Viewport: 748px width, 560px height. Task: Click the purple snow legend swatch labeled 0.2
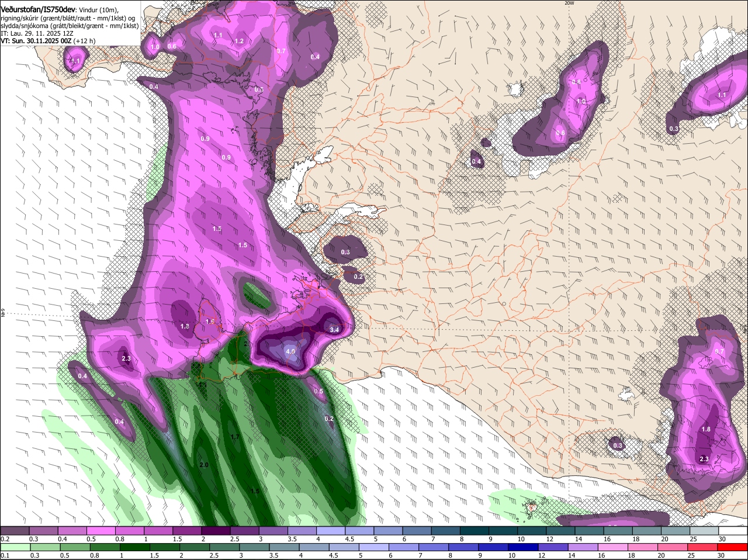[x=15, y=530]
